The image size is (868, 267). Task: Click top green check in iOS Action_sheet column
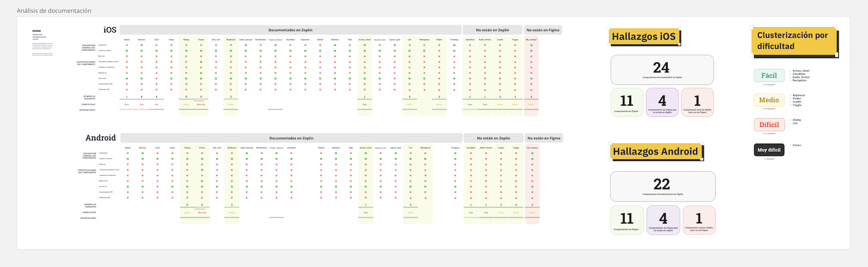point(365,45)
